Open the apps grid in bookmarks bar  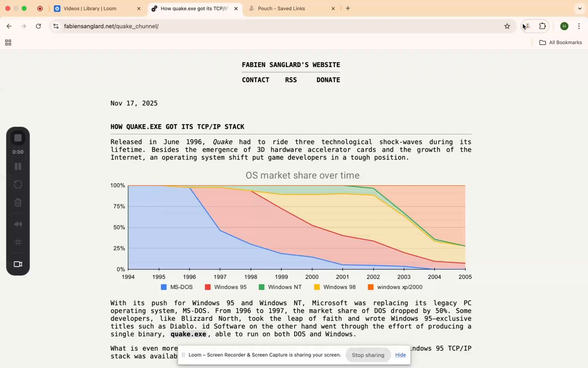point(8,42)
